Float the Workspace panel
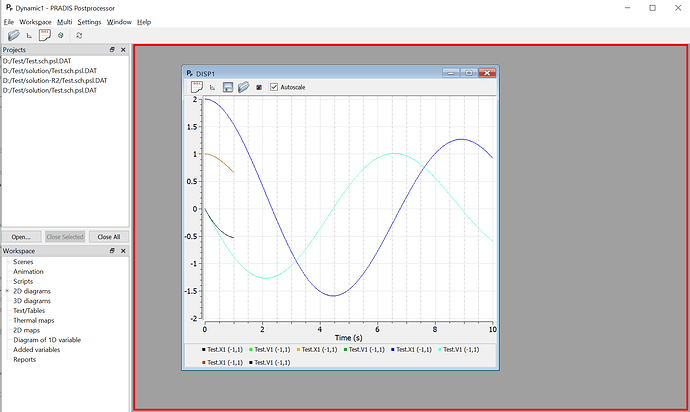Screen dimensions: 690x412 coord(112,250)
